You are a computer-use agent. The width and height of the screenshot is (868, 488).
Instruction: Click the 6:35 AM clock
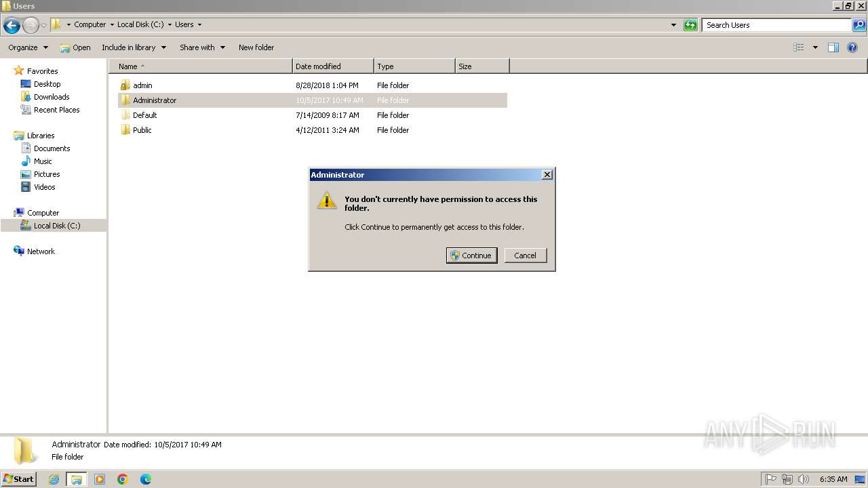[x=833, y=479]
